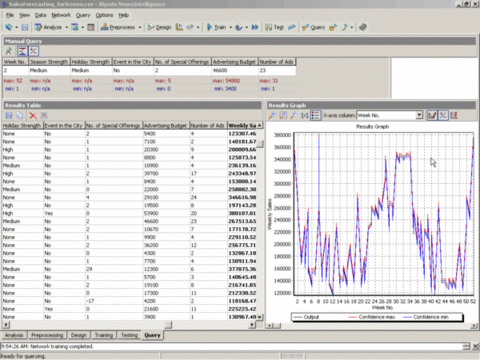The height and width of the screenshot is (360, 480).
Task: Click the save results table icon
Action: pyautogui.click(x=9, y=115)
